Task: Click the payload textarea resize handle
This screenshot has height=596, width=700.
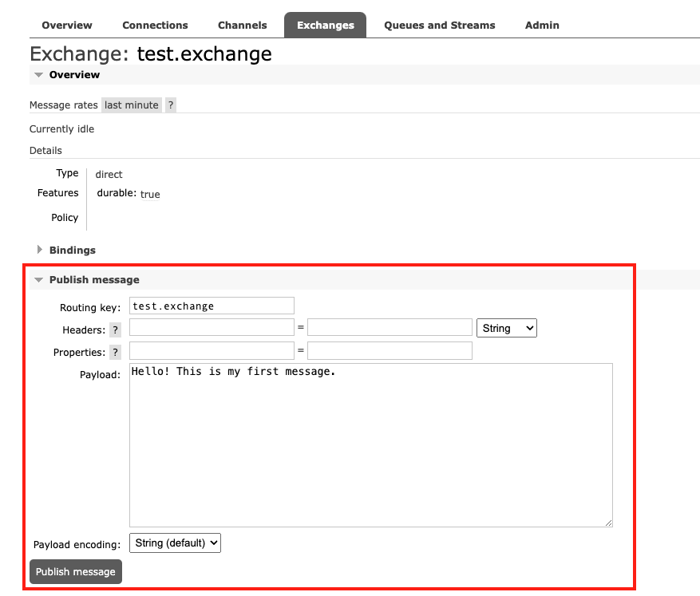Action: point(608,523)
